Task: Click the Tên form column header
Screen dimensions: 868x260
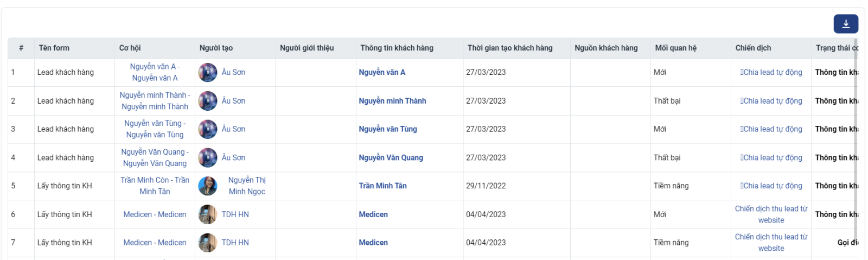Action: coord(54,48)
